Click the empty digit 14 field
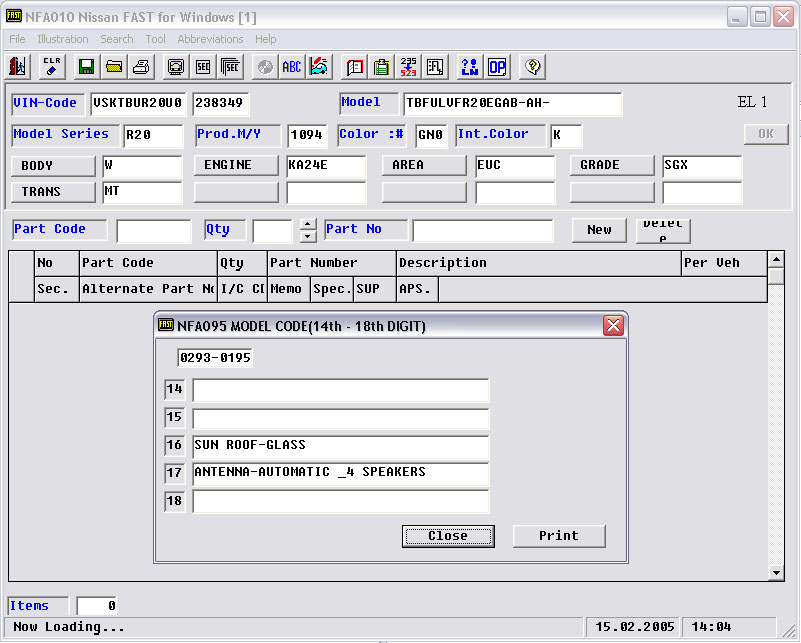Screen dimensions: 801x643 tap(341, 390)
